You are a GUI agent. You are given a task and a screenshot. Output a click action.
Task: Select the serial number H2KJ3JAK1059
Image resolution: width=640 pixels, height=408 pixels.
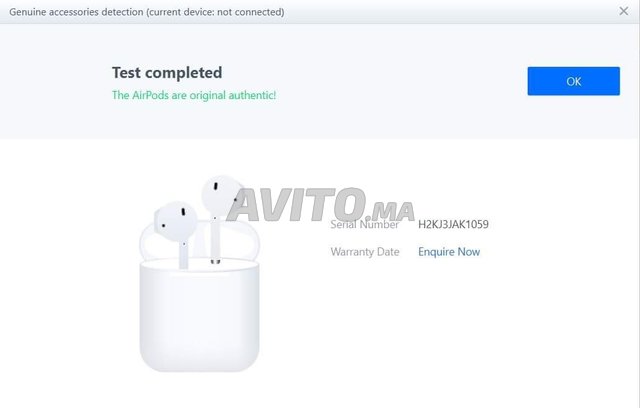[x=453, y=224]
